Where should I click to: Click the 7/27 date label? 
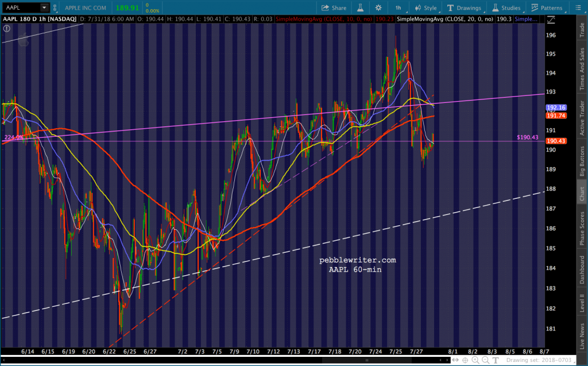coord(416,352)
